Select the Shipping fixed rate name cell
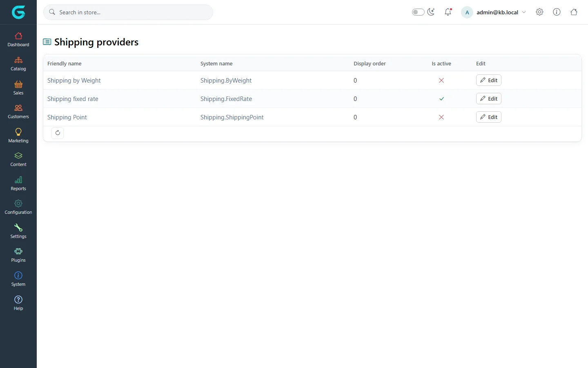 coord(73,99)
